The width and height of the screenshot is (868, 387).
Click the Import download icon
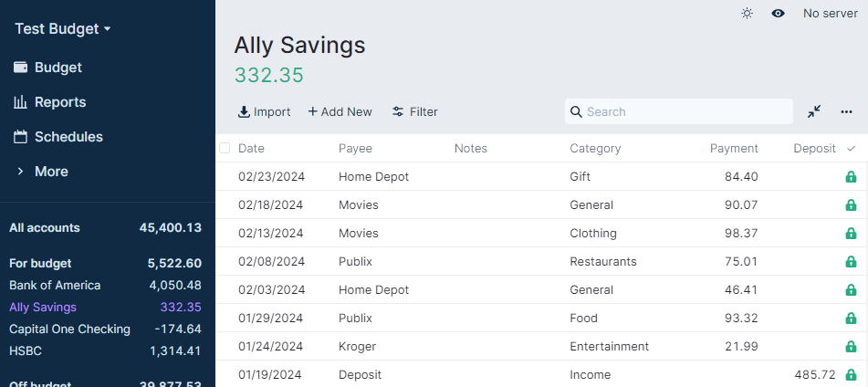tap(244, 112)
